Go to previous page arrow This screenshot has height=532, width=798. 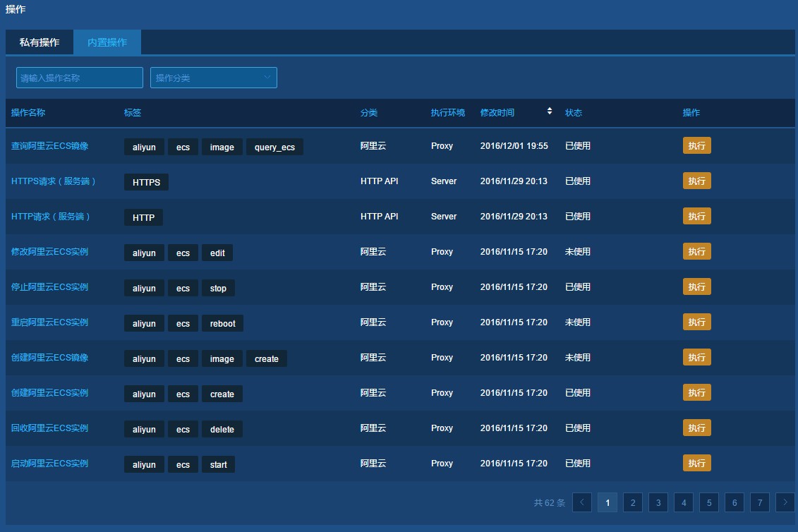[582, 502]
